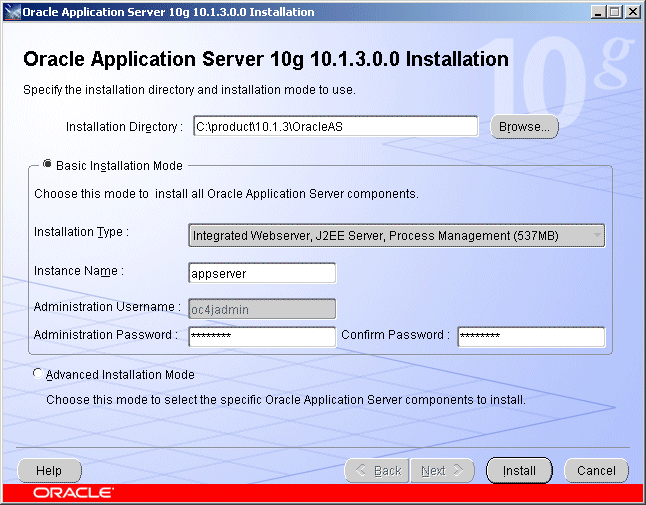The height and width of the screenshot is (505, 646).
Task: Click the Back button
Action: [377, 470]
